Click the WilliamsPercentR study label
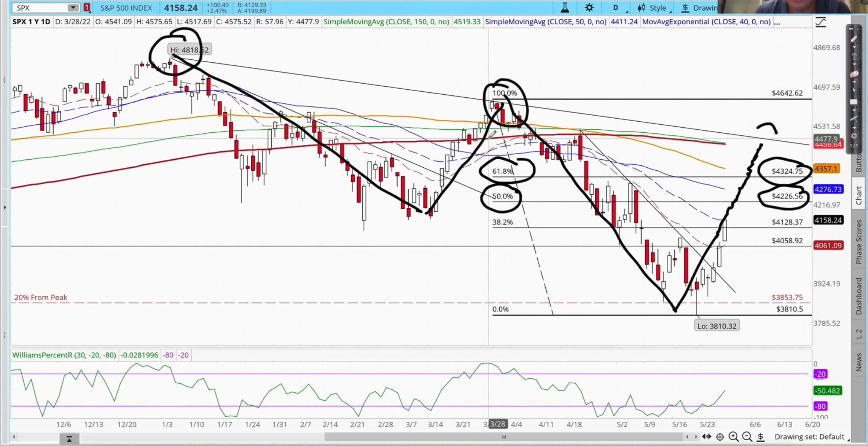Image resolution: width=868 pixels, height=446 pixels. pos(64,355)
